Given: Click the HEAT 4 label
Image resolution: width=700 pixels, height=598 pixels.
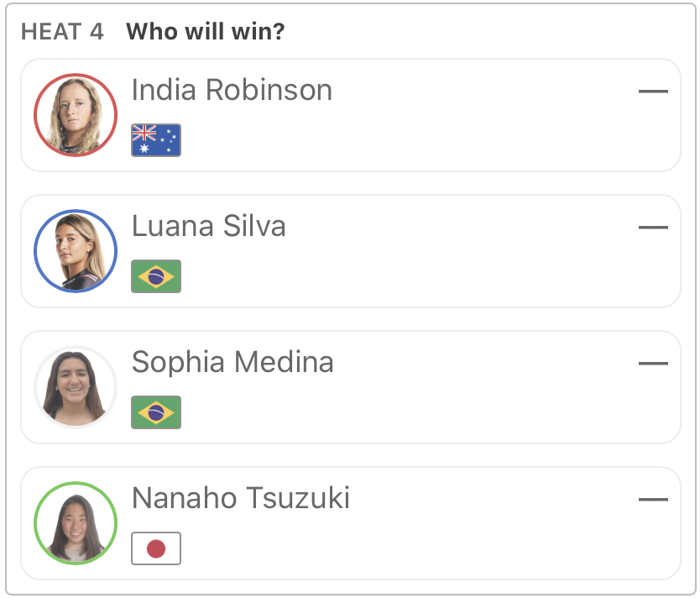Looking at the screenshot, I should pyautogui.click(x=62, y=32).
